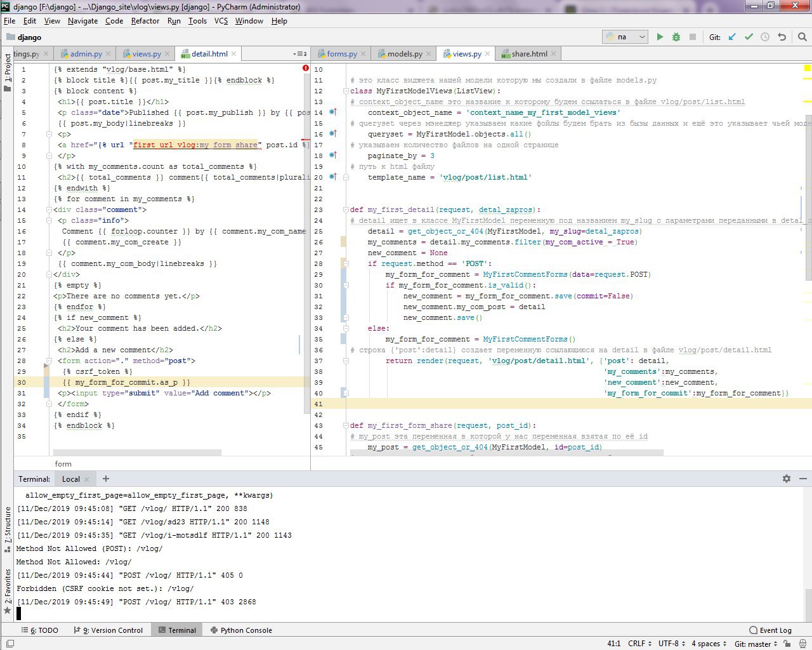Open the Event Log
The width and height of the screenshot is (812, 650).
click(770, 630)
